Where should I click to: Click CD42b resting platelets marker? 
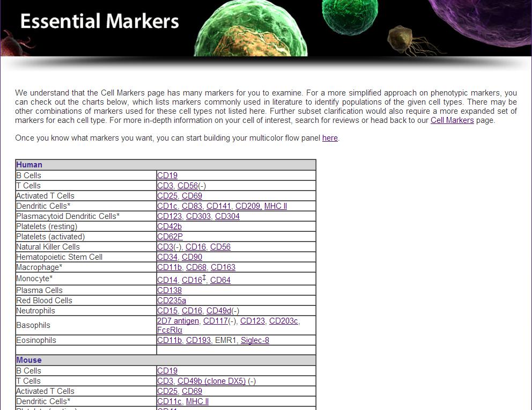pos(169,226)
